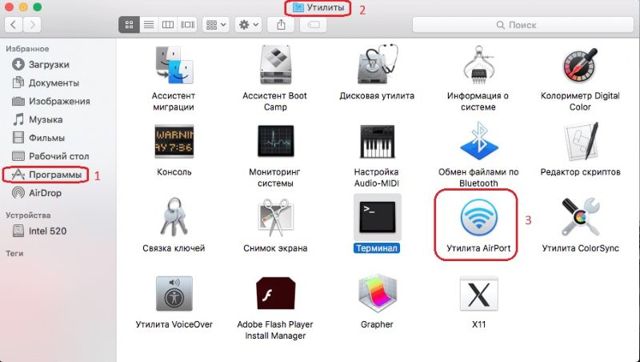Viewport: 640px width, 362px height.
Task: Click the edit tags toolbar button
Action: pyautogui.click(x=313, y=25)
